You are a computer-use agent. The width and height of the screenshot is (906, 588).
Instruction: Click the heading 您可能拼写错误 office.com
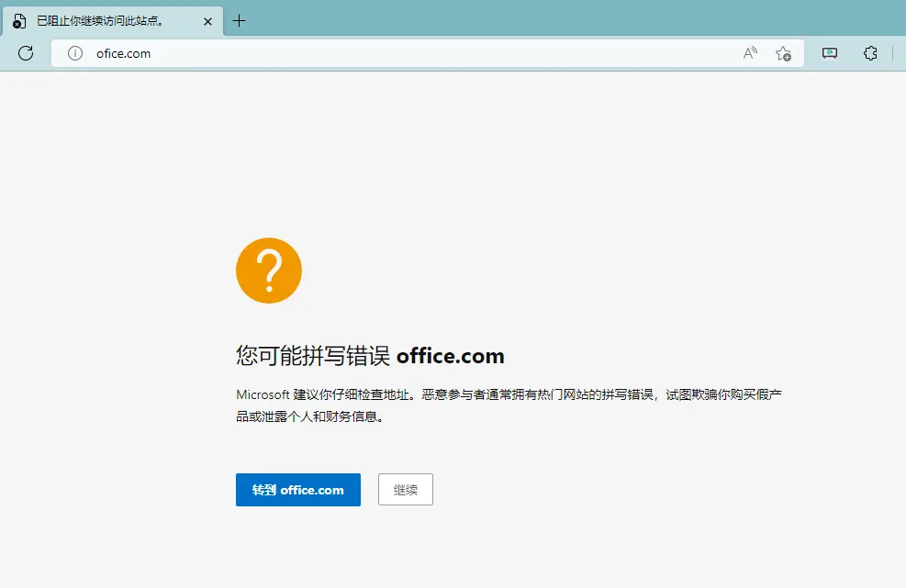coord(370,356)
